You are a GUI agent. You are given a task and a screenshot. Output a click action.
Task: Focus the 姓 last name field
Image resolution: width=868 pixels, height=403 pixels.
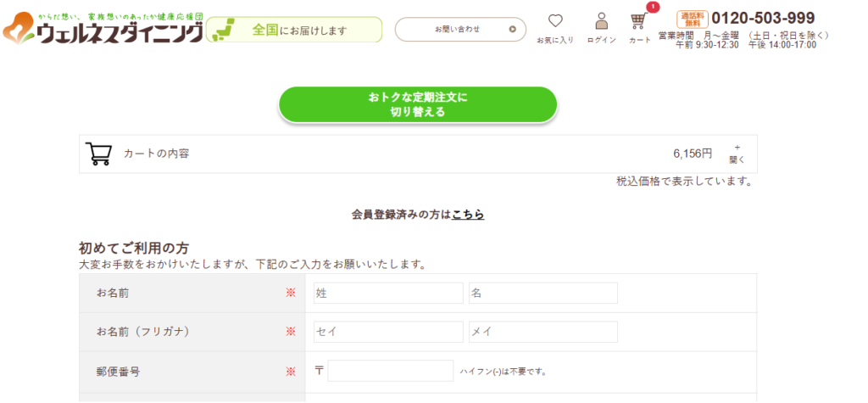click(388, 293)
